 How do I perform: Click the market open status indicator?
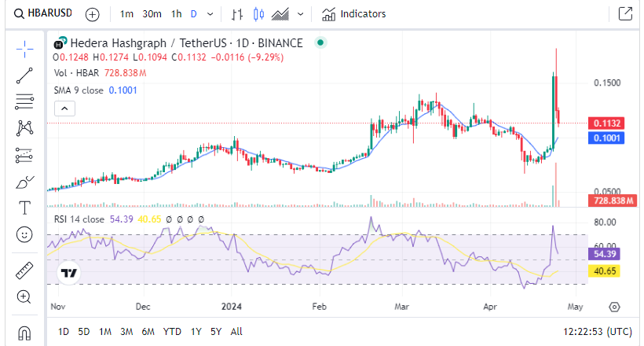click(320, 42)
